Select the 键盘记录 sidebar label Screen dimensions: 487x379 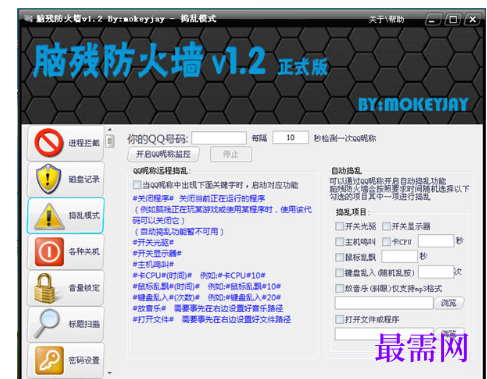tap(84, 179)
